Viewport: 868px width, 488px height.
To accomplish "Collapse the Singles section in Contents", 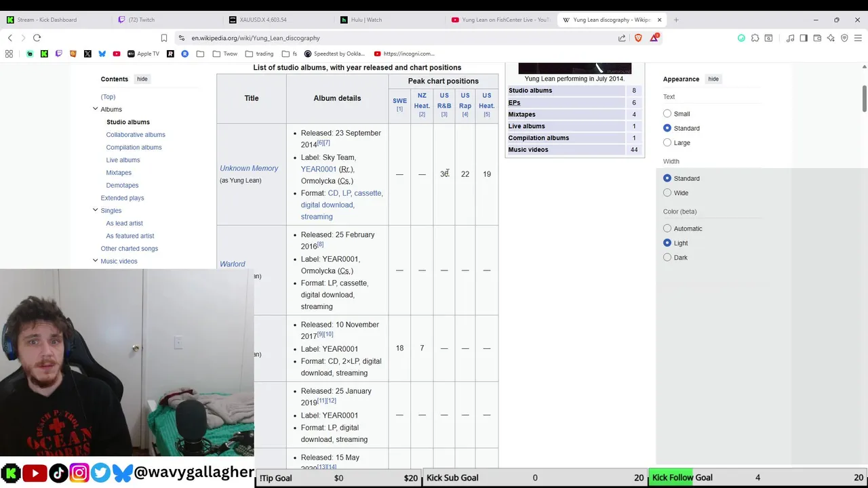I will click(x=95, y=210).
